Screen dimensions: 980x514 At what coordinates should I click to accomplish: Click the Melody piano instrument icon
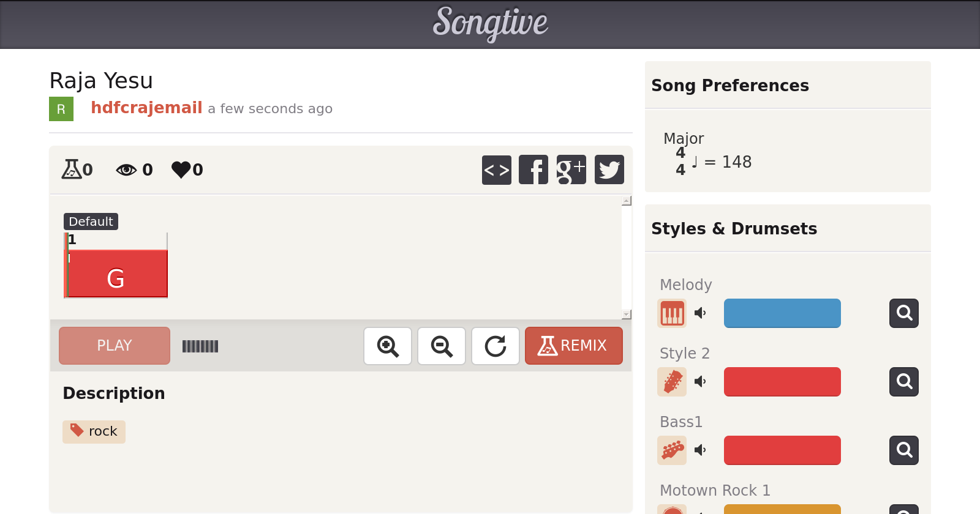click(672, 313)
